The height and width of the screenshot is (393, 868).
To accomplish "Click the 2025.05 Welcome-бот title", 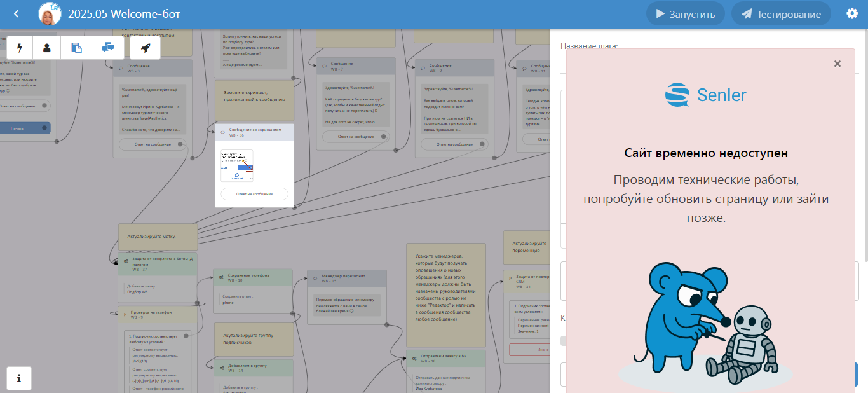I will (x=125, y=14).
